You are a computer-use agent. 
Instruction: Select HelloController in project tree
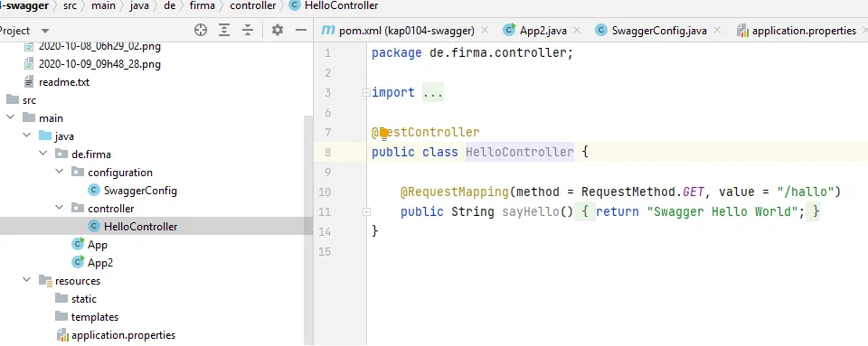click(x=141, y=227)
